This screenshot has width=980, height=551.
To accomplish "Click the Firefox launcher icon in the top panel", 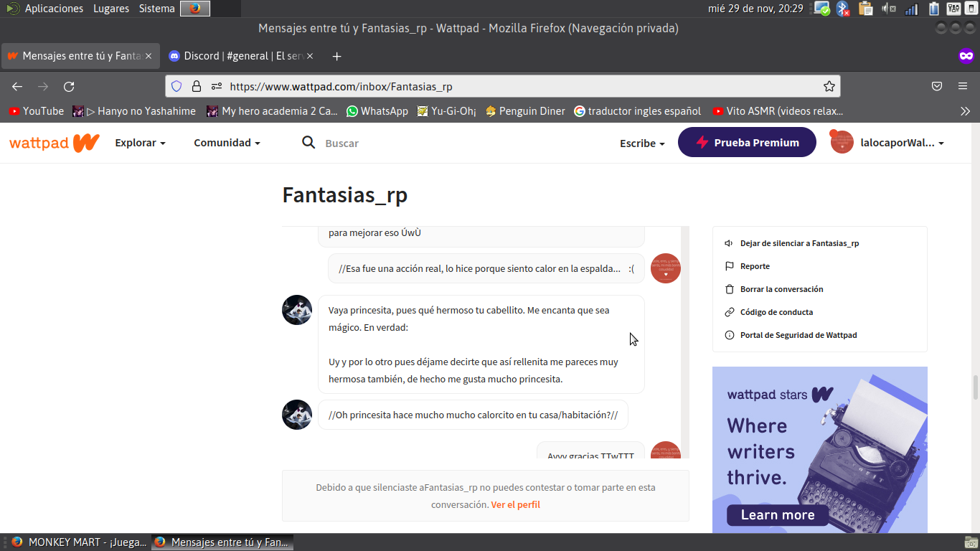I will click(x=195, y=9).
